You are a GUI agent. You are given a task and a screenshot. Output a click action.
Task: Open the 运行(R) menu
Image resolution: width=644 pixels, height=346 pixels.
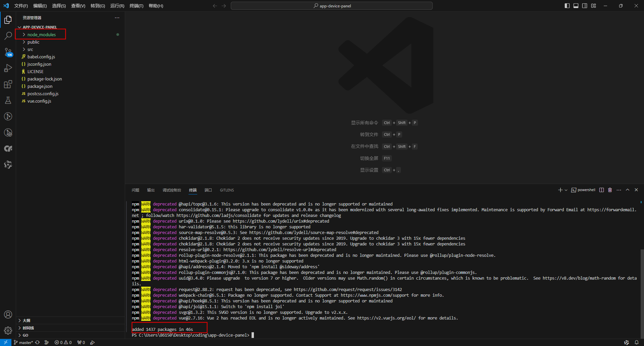pos(117,6)
